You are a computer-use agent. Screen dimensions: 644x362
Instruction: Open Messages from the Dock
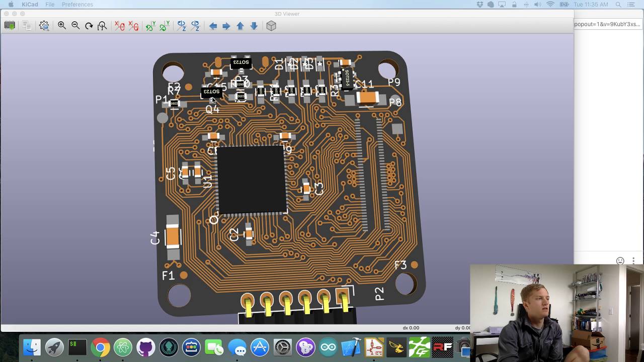coord(237,347)
